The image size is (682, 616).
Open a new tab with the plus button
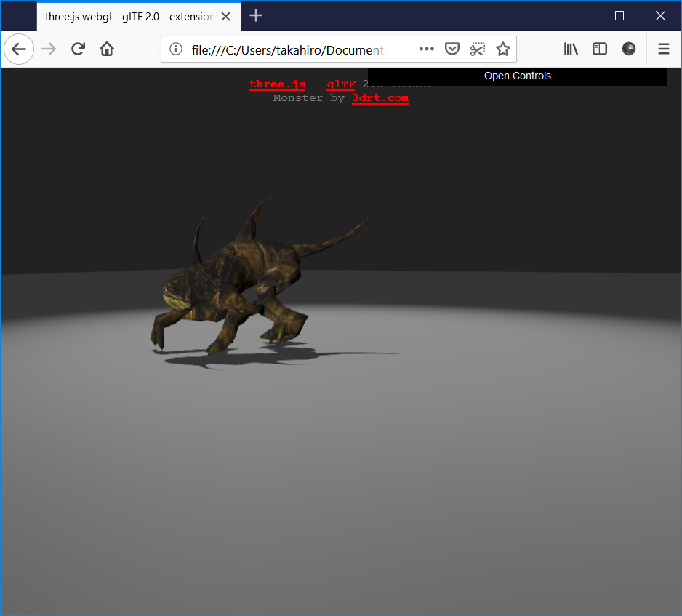coord(256,16)
